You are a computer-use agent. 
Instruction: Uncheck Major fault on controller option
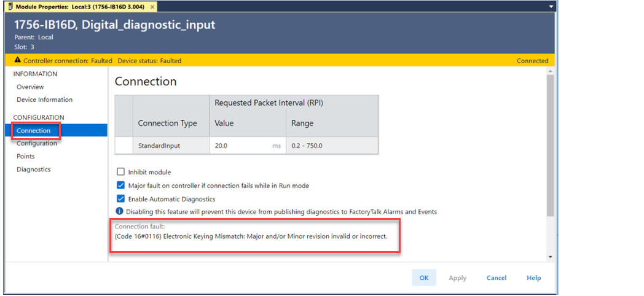pos(120,185)
